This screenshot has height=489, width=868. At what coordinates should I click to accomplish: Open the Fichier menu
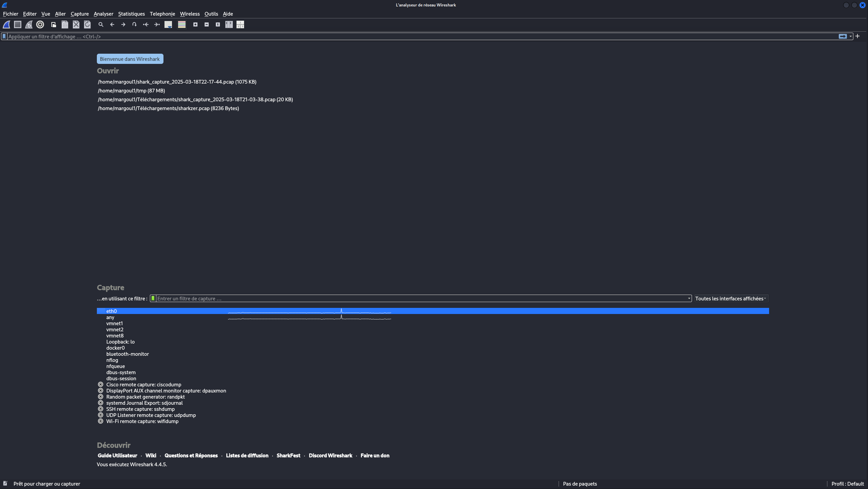11,14
